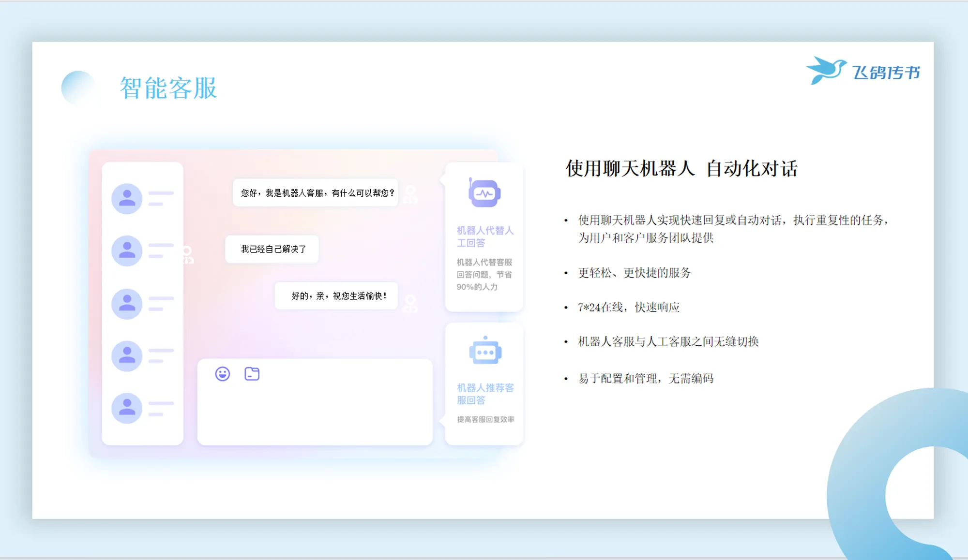968x560 pixels.
Task: Click the first user avatar in contact list
Action: pyautogui.click(x=127, y=198)
